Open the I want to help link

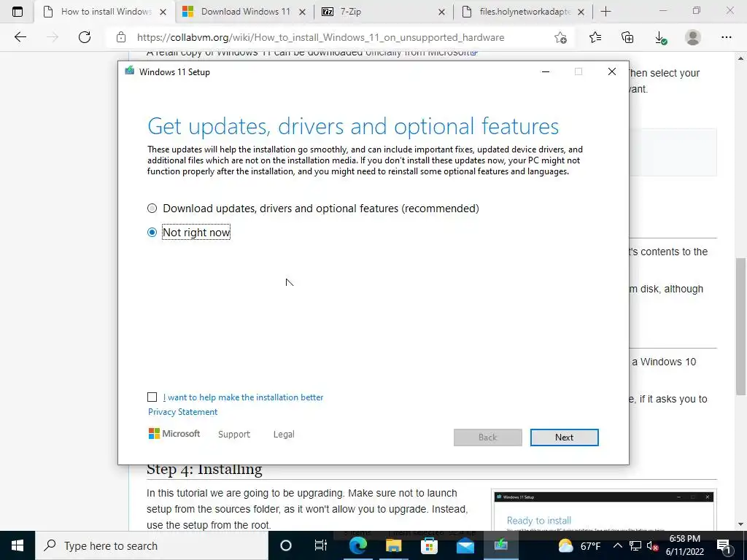(x=243, y=397)
